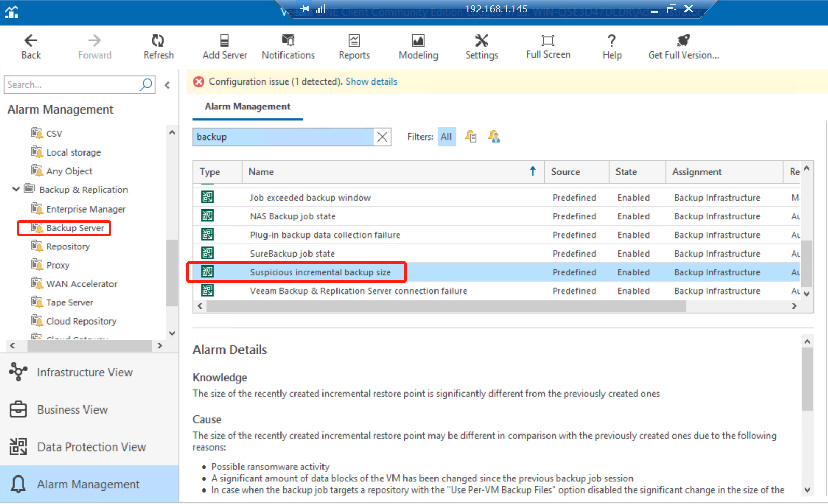
Task: Select 'NAS Backup job state' row name
Action: tap(292, 216)
